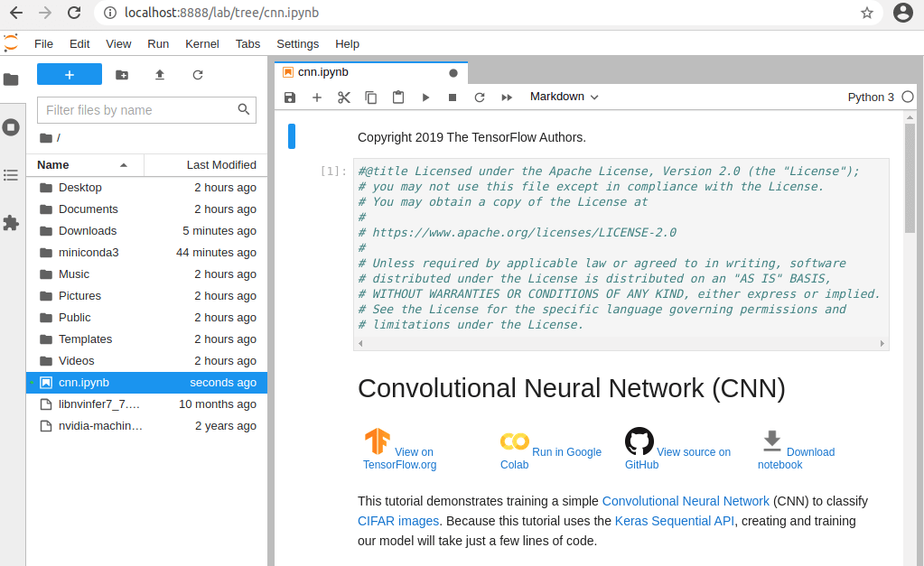Select the miniconda3 folder
This screenshot has width=924, height=566.
(146, 253)
